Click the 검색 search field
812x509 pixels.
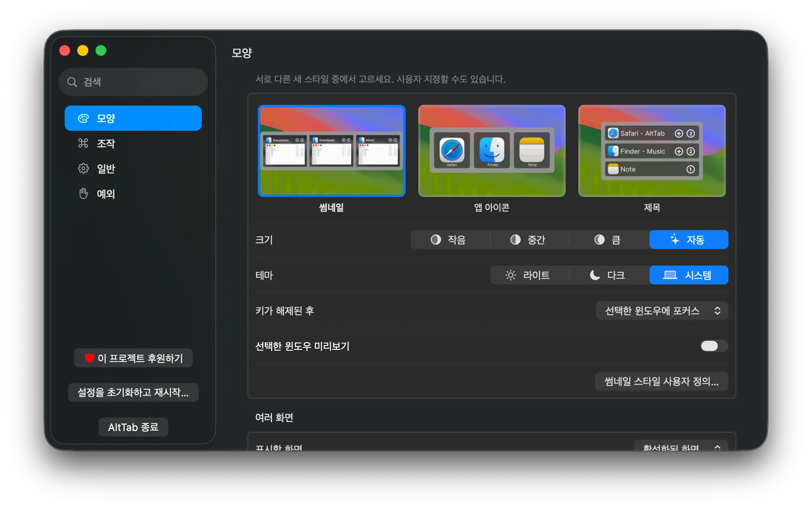click(133, 82)
